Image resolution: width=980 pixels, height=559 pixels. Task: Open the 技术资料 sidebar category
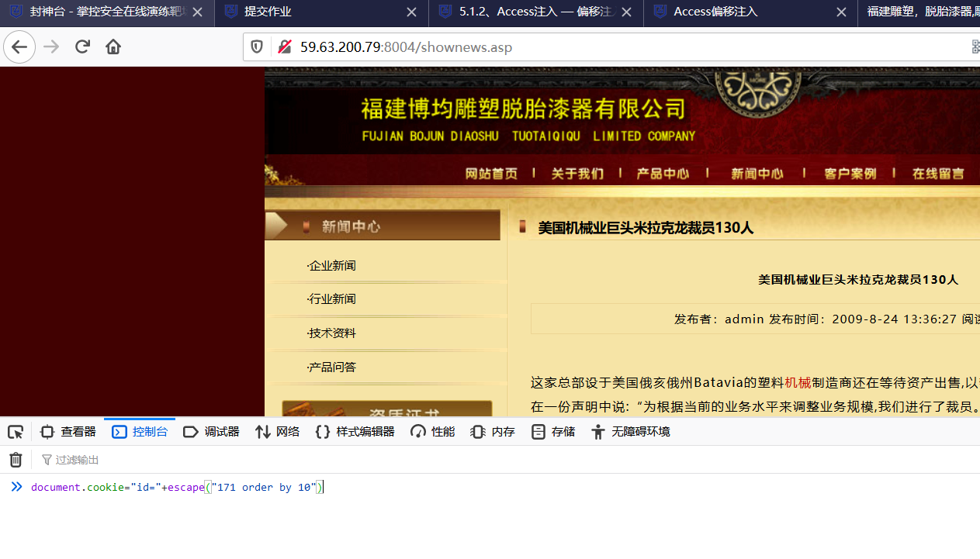click(x=331, y=333)
